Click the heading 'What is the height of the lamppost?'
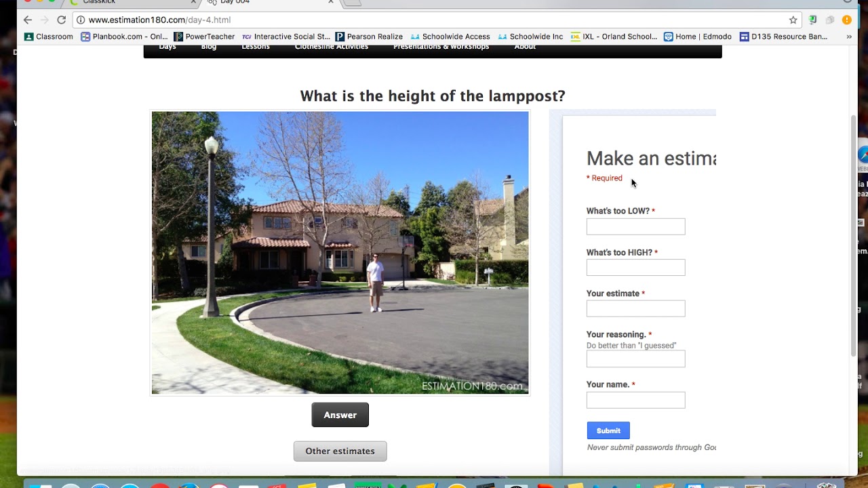The height and width of the screenshot is (488, 868). click(433, 96)
